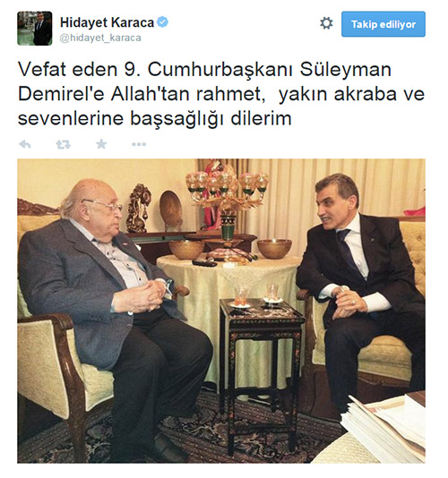
Task: Click the blue verified badge
Action: (162, 22)
